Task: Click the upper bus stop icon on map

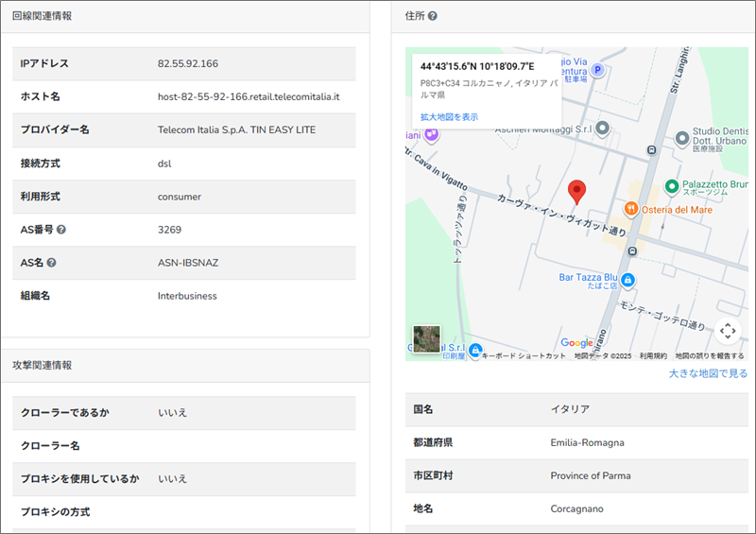Action: [x=650, y=149]
